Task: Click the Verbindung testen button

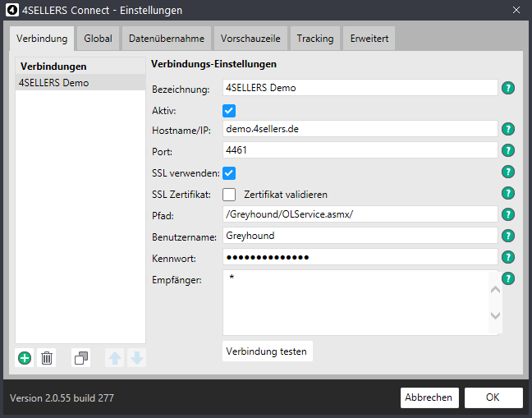Action: click(x=268, y=351)
